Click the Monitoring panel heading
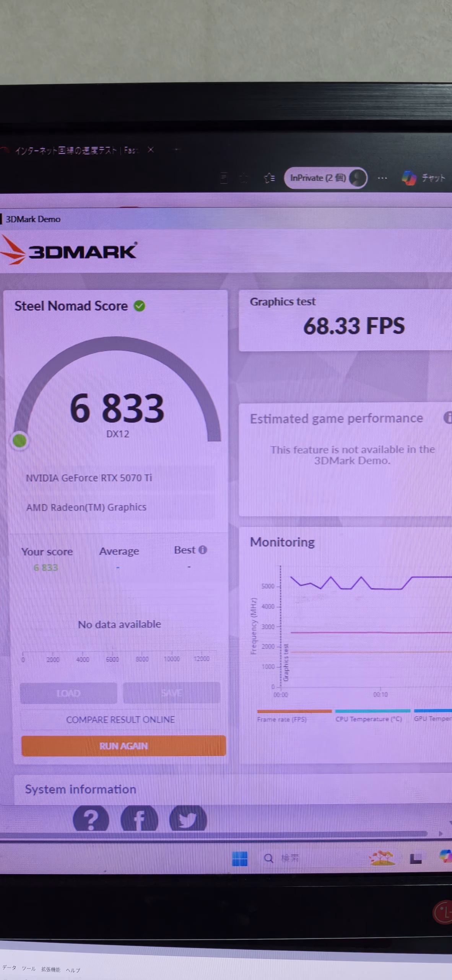The width and height of the screenshot is (452, 980). [x=282, y=542]
